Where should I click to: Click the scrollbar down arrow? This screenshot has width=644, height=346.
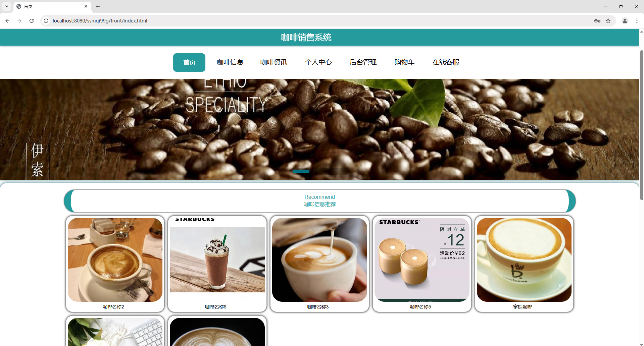coord(642,344)
